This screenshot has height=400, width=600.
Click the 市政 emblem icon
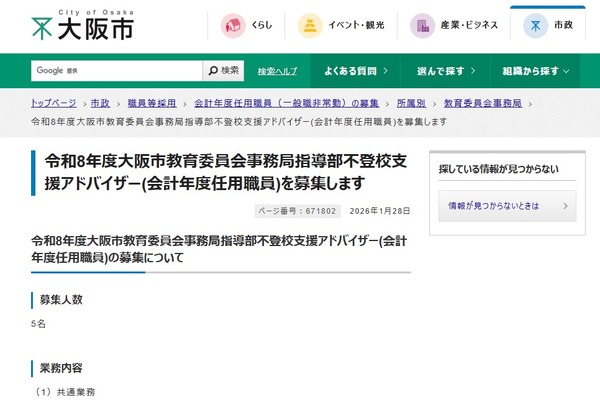coord(535,26)
